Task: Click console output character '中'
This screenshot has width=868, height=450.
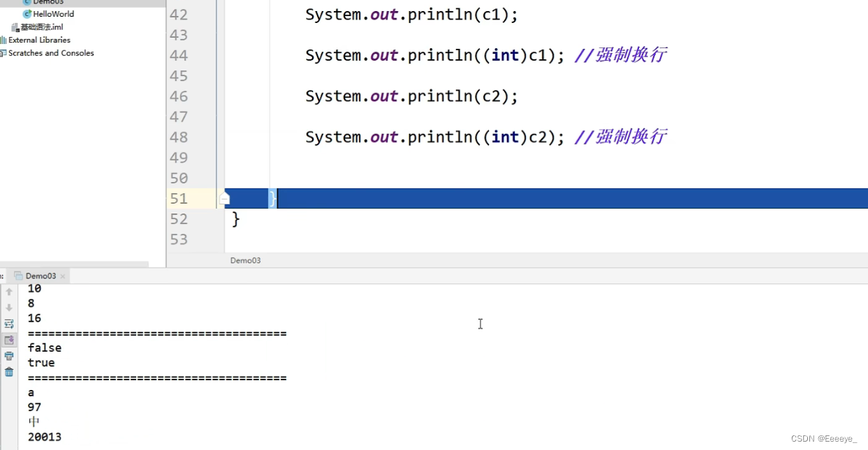Action: pos(34,422)
